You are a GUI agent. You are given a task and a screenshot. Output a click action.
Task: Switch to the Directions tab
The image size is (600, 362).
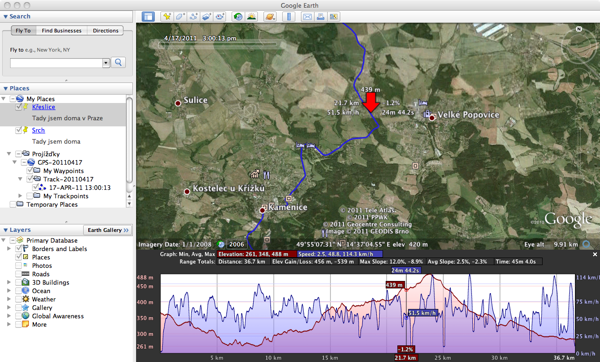click(105, 31)
